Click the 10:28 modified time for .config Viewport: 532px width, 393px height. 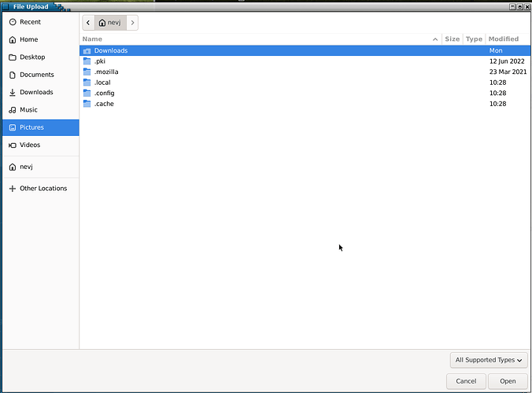[497, 94]
